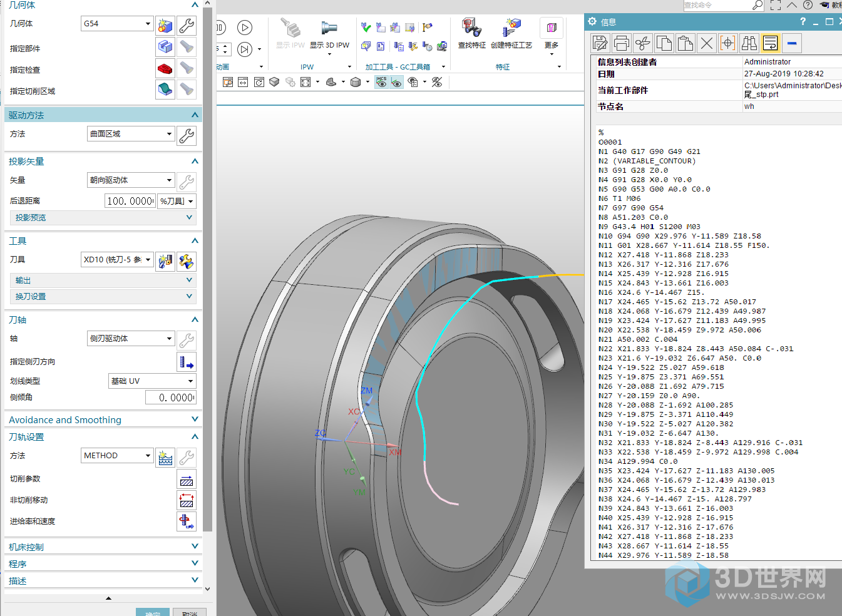
Task: Open the Geometry G54 dropdown
Action: 117,24
